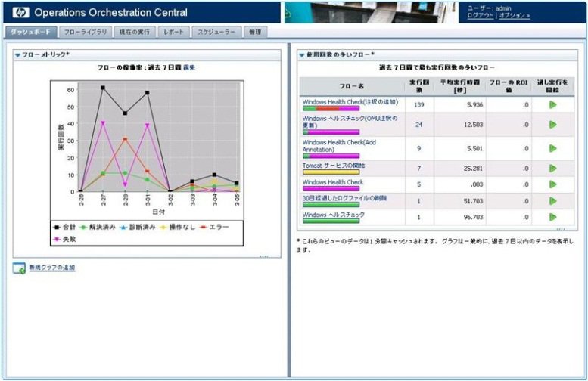
Task: Click the 診断済み legend entry
Action: (138, 227)
